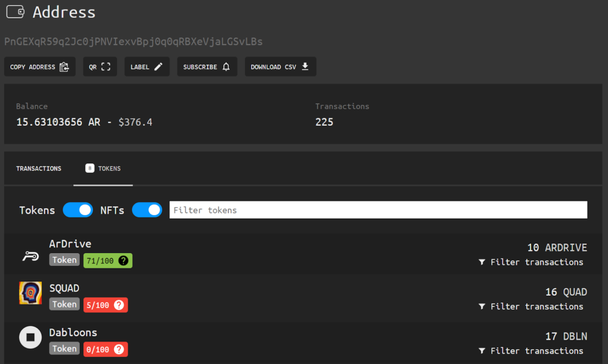Switch to the Transactions tab

tap(39, 169)
